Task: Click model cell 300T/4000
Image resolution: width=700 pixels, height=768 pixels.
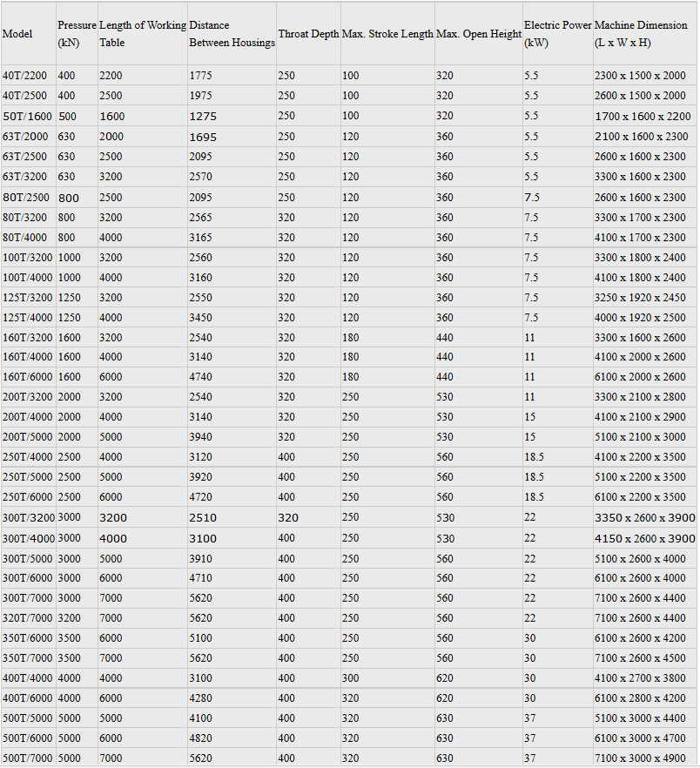Action: pyautogui.click(x=29, y=539)
